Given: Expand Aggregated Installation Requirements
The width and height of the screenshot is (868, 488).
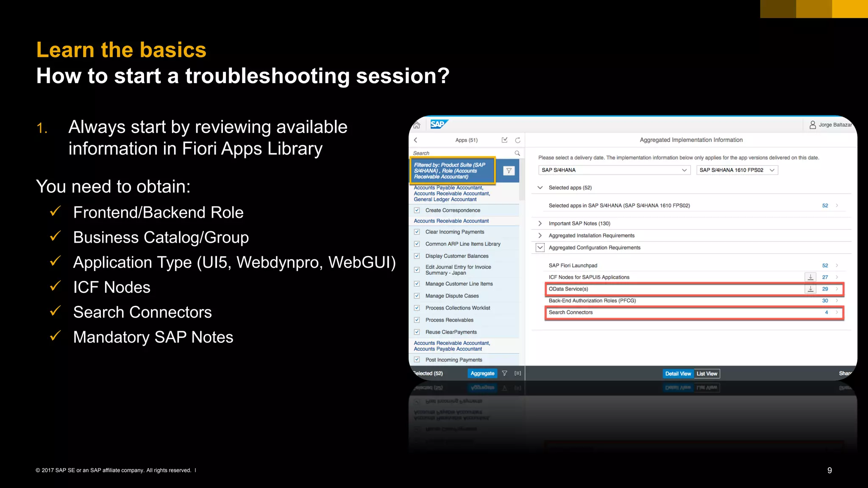Looking at the screenshot, I should pyautogui.click(x=540, y=236).
